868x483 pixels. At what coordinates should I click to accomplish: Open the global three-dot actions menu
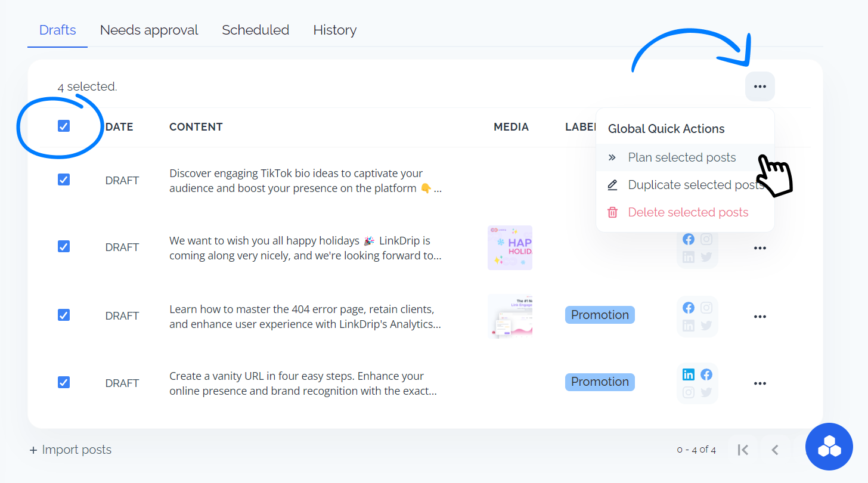pos(759,86)
